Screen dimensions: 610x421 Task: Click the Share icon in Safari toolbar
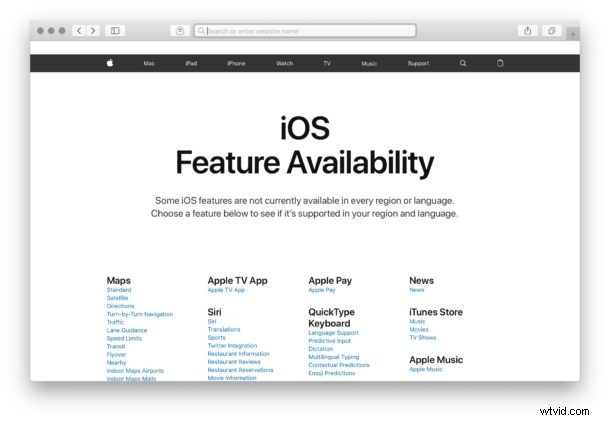(528, 31)
